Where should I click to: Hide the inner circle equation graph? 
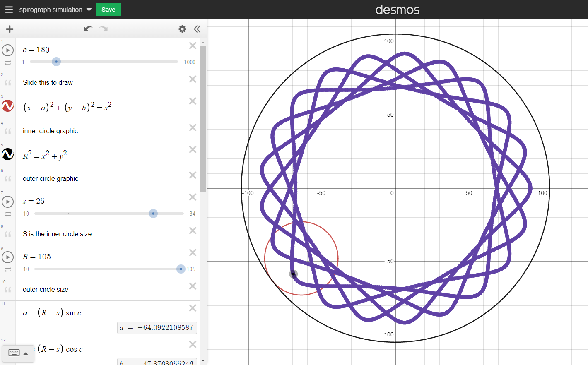pos(7,106)
